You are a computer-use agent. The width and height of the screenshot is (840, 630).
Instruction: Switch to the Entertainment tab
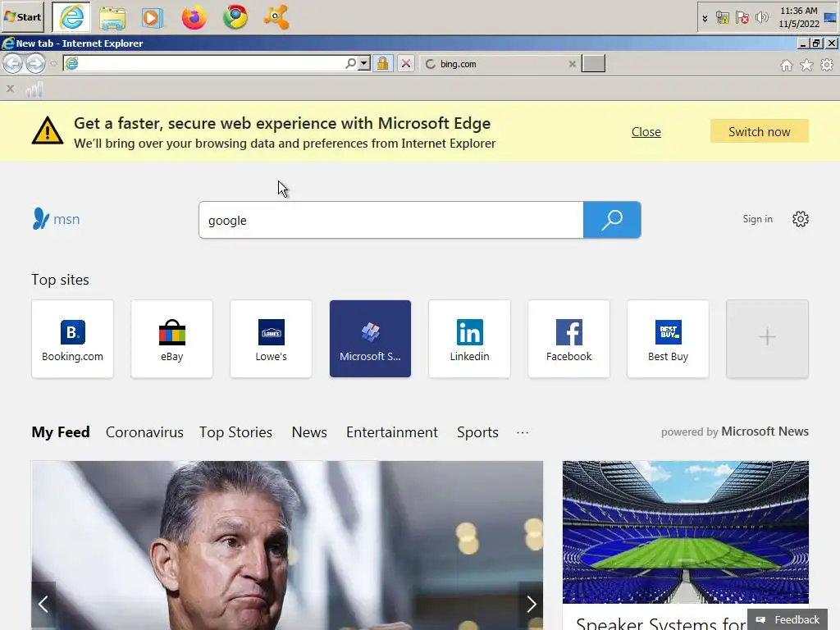391,431
